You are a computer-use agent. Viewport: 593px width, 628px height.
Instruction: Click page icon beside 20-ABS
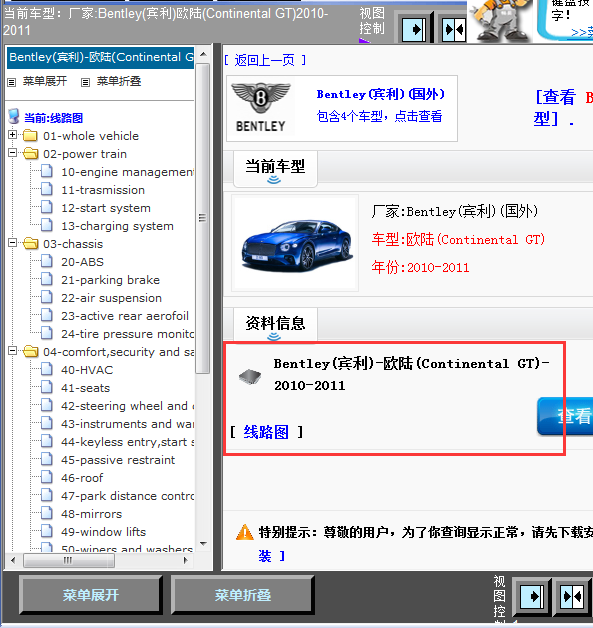coord(47,261)
